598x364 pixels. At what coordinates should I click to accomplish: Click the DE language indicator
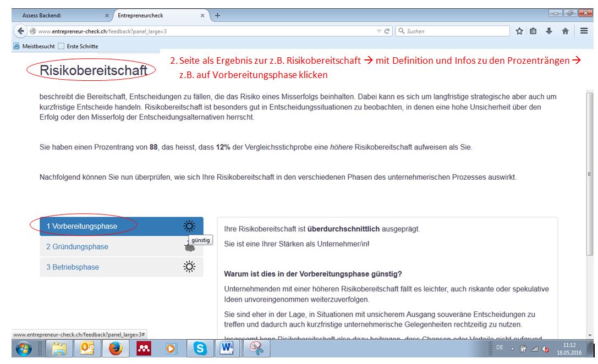pos(500,348)
